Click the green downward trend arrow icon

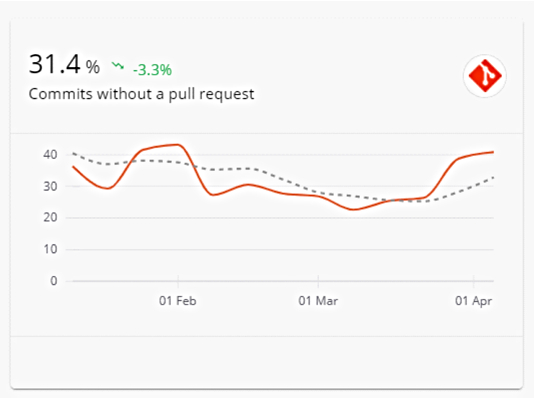(118, 65)
